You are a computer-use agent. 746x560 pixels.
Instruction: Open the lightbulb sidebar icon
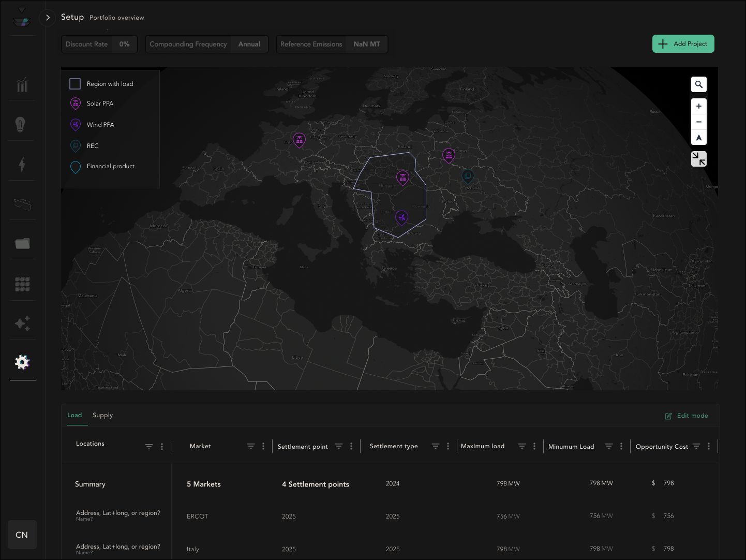[x=20, y=124]
